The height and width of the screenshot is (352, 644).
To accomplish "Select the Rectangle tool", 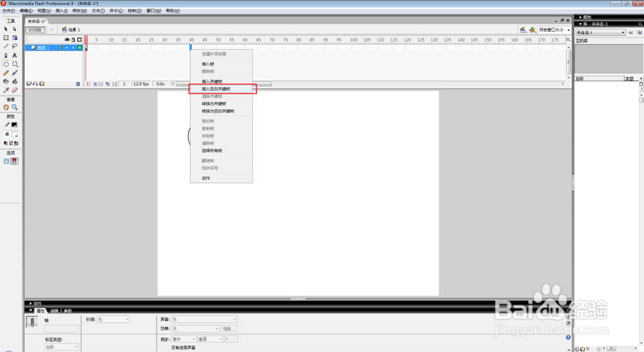I will pyautogui.click(x=14, y=64).
